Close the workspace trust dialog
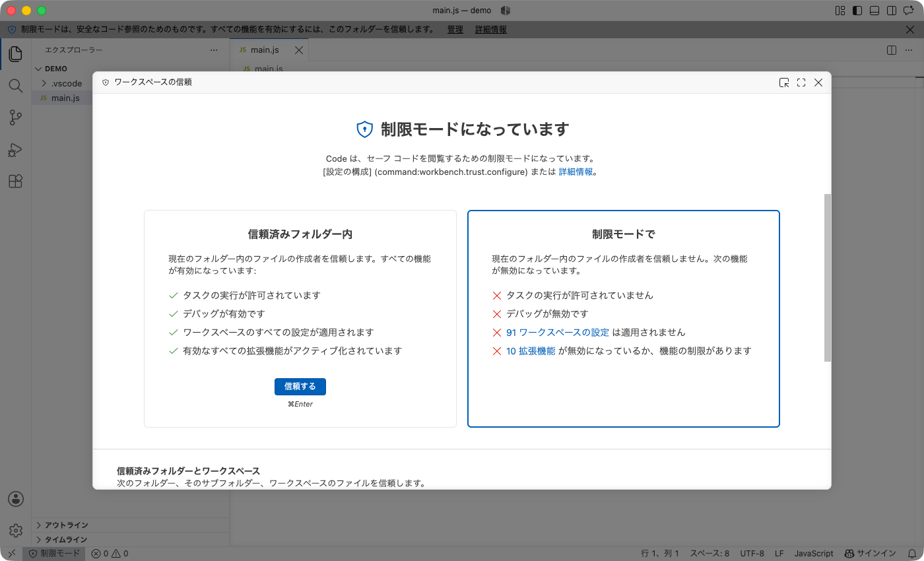 [818, 82]
